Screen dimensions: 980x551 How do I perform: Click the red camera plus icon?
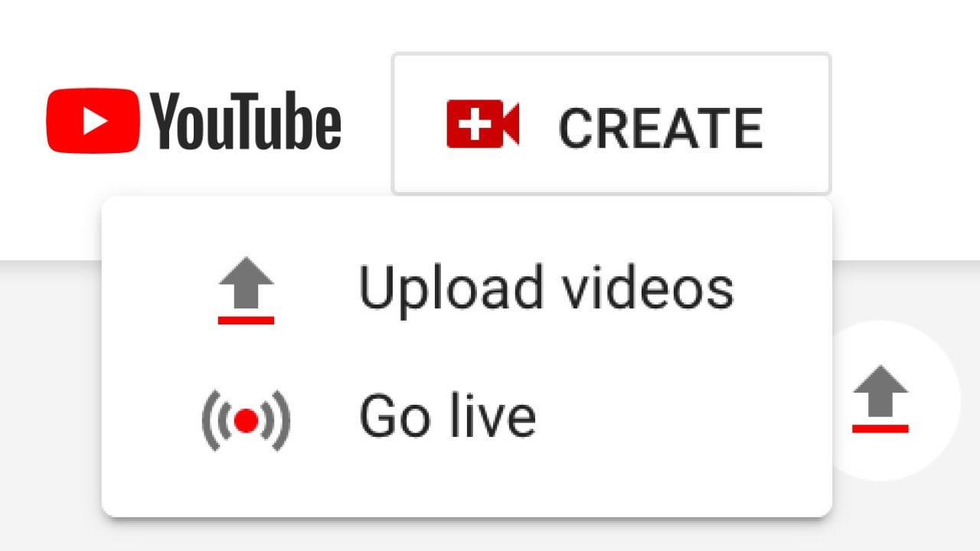tap(483, 123)
